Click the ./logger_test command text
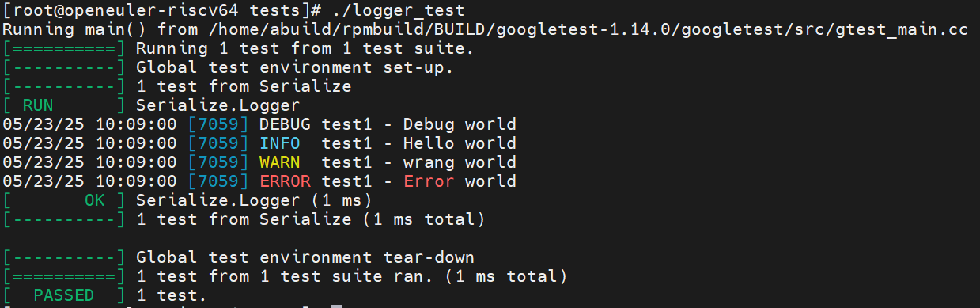Viewport: 980px width, 308px height. pos(398,10)
